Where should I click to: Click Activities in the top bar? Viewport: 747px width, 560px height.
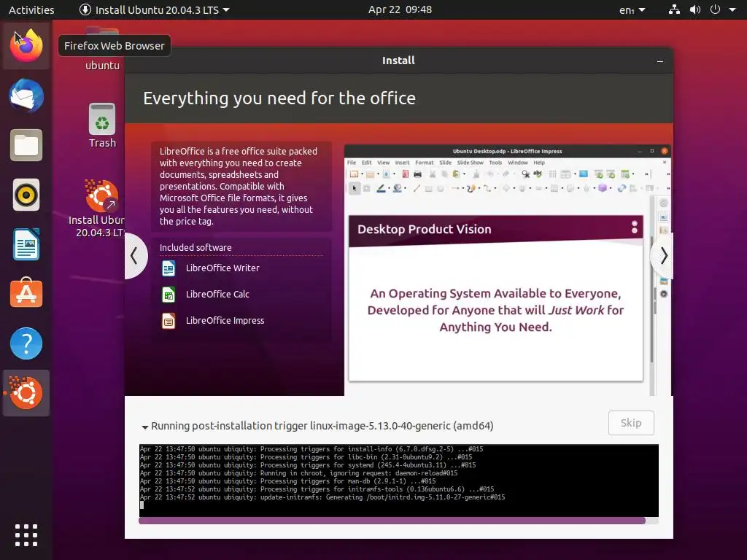click(31, 9)
